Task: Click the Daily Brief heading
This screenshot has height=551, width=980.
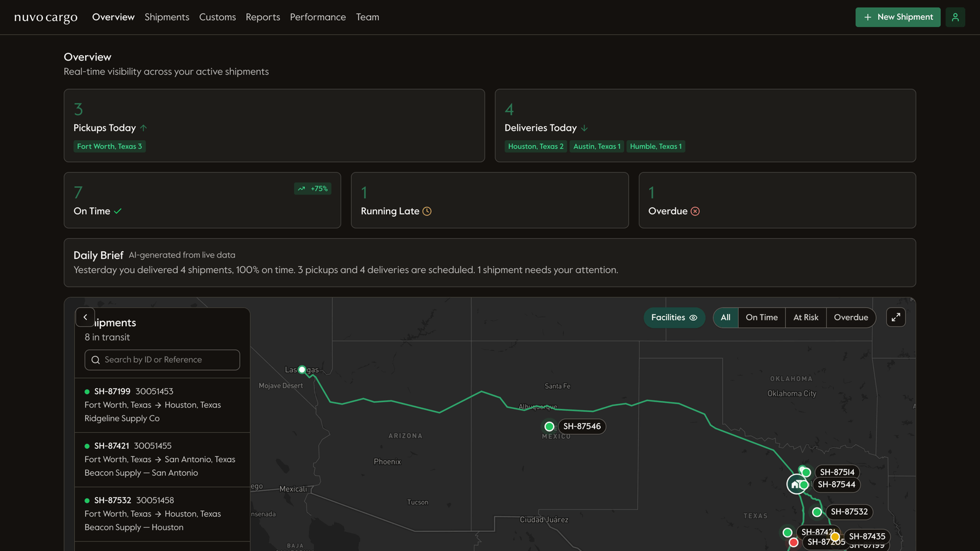Action: click(99, 255)
